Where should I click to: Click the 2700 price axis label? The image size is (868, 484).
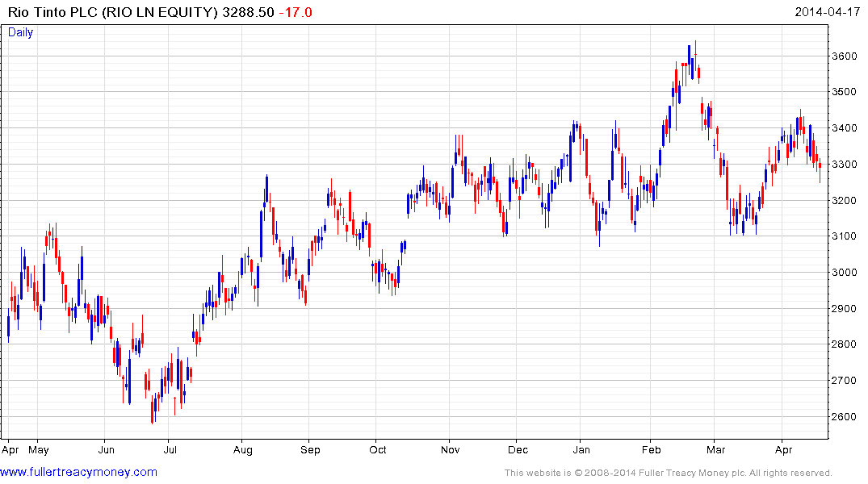845,381
